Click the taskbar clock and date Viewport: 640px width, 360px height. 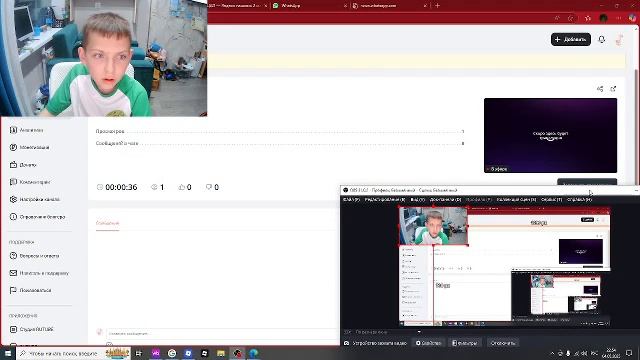(611, 353)
